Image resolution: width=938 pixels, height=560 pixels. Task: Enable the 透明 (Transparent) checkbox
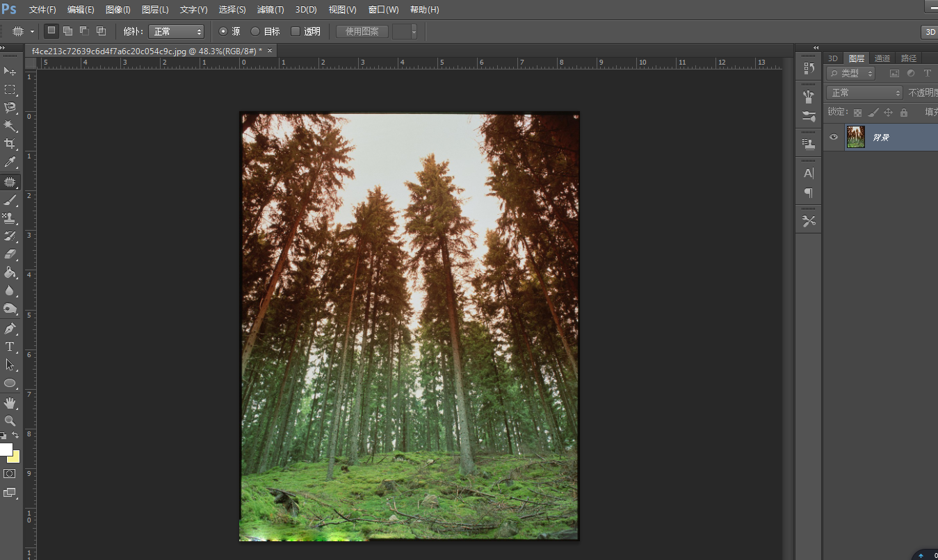point(296,31)
